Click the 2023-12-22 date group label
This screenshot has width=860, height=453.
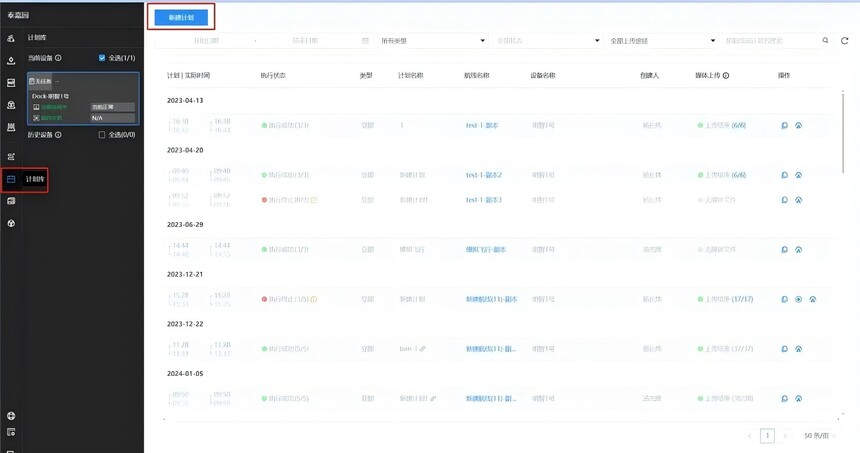point(185,324)
